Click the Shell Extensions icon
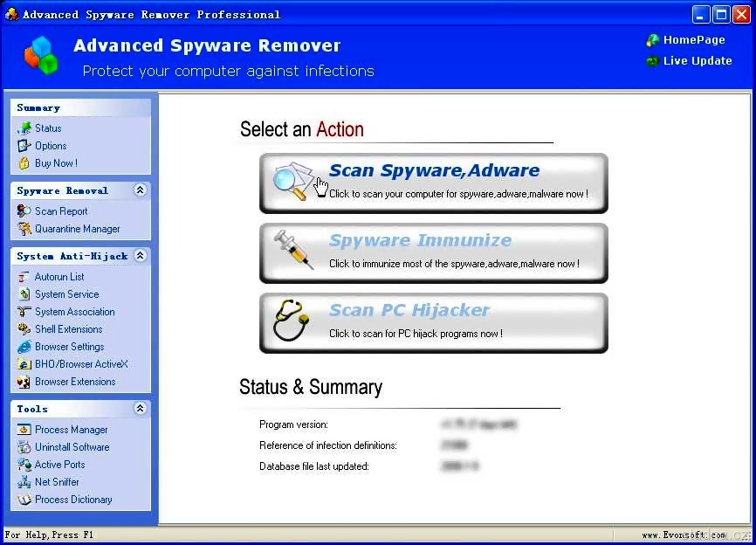 coord(24,329)
